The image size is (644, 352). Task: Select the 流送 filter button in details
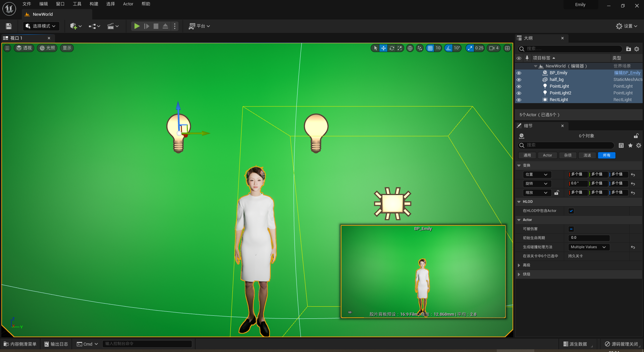587,155
